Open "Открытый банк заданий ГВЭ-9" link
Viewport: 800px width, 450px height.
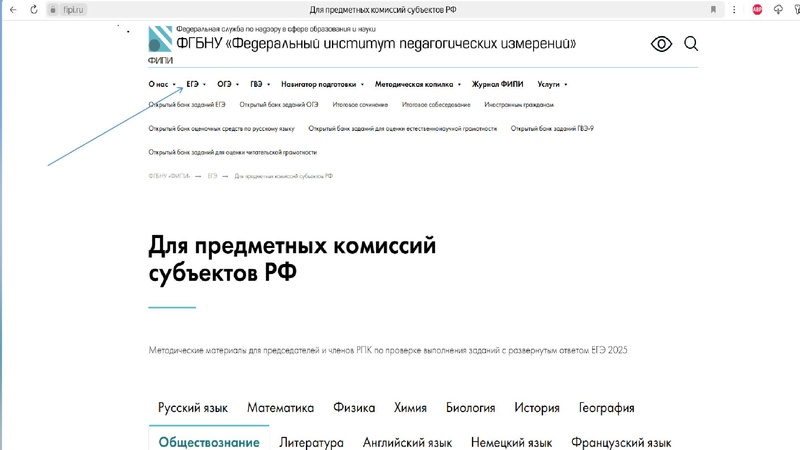(552, 129)
